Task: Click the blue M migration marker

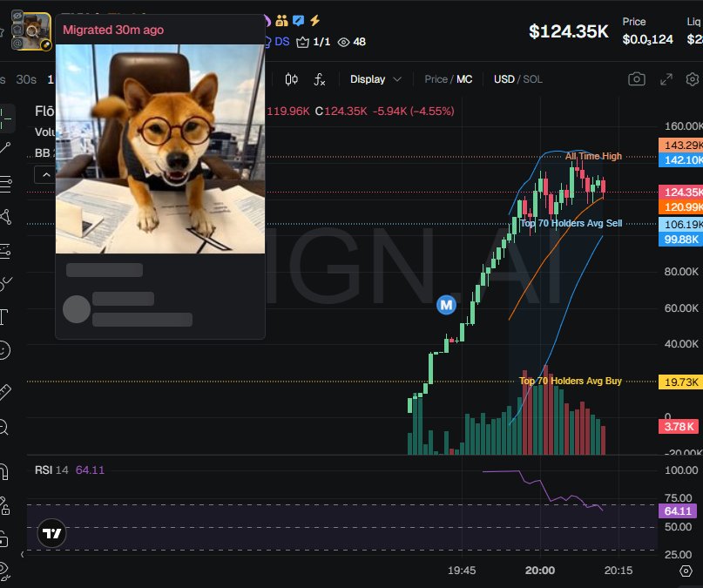Action: point(446,305)
